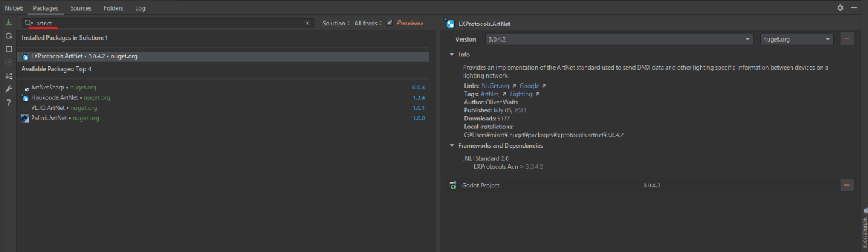Open the tool window gear options
The image size is (868, 252).
click(840, 7)
